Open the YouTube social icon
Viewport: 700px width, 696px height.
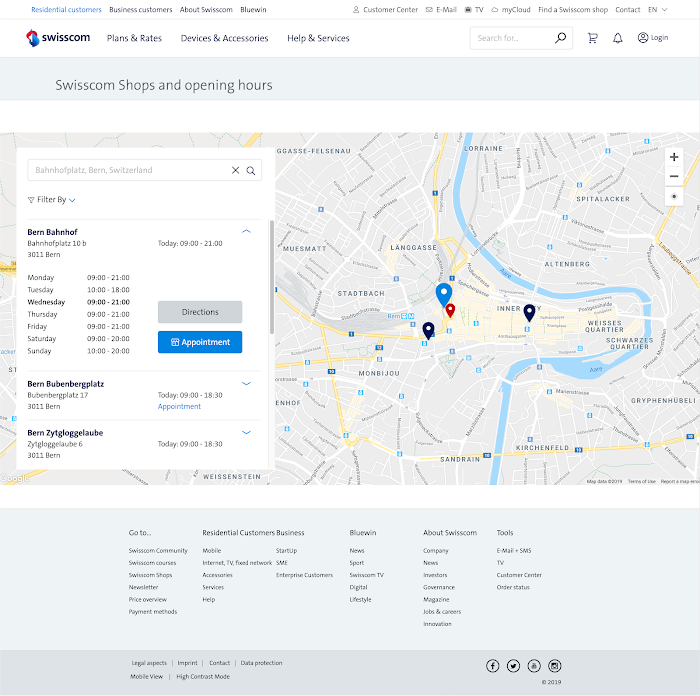point(534,666)
